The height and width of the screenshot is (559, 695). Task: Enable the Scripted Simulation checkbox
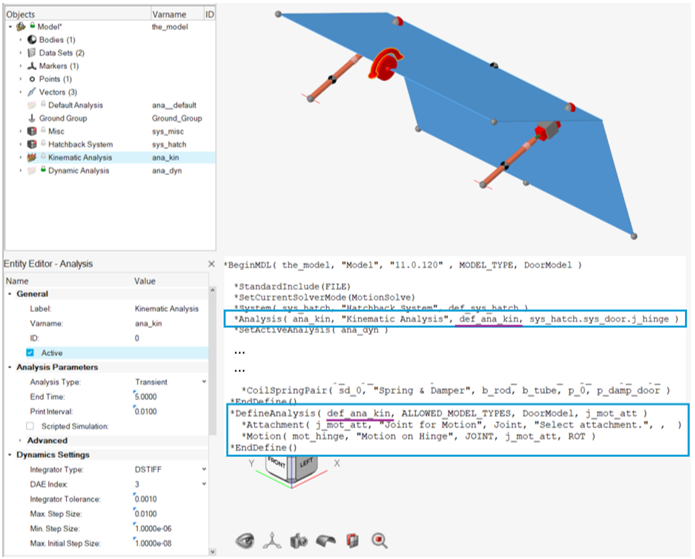30,397
